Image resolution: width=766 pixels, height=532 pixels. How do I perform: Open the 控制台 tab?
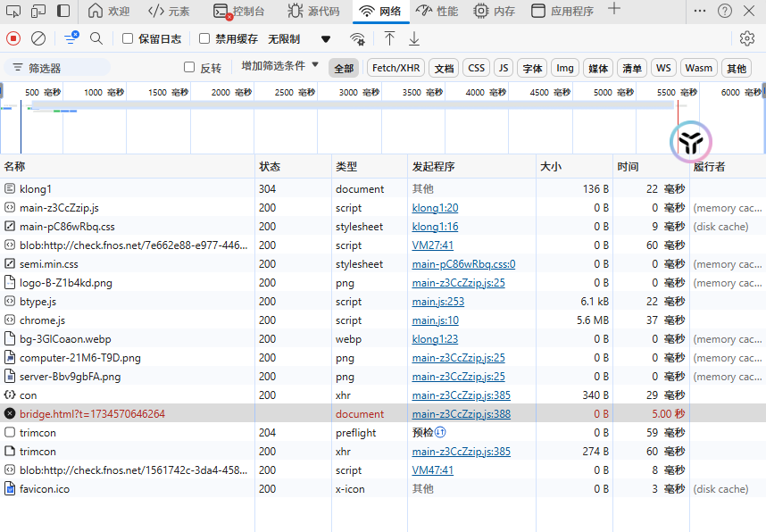coord(239,11)
